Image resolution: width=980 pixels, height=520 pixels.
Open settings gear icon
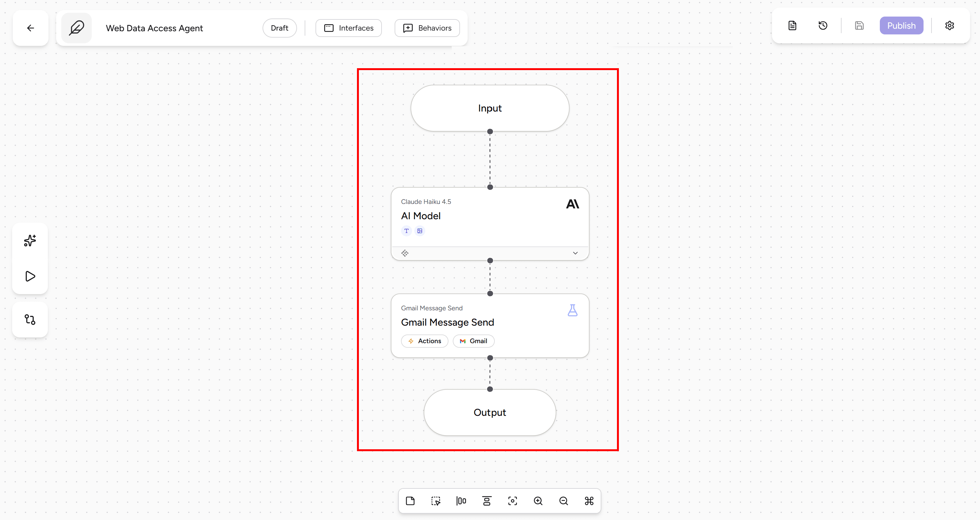[x=950, y=26]
